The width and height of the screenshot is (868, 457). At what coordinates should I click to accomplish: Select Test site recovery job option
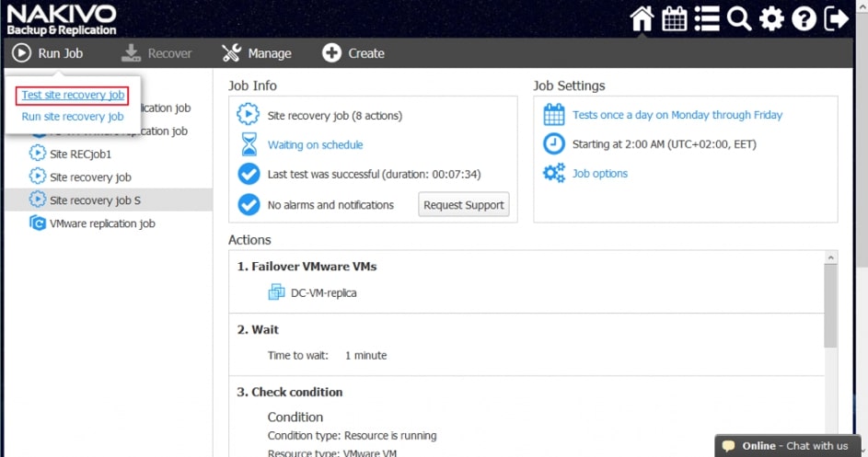[73, 95]
